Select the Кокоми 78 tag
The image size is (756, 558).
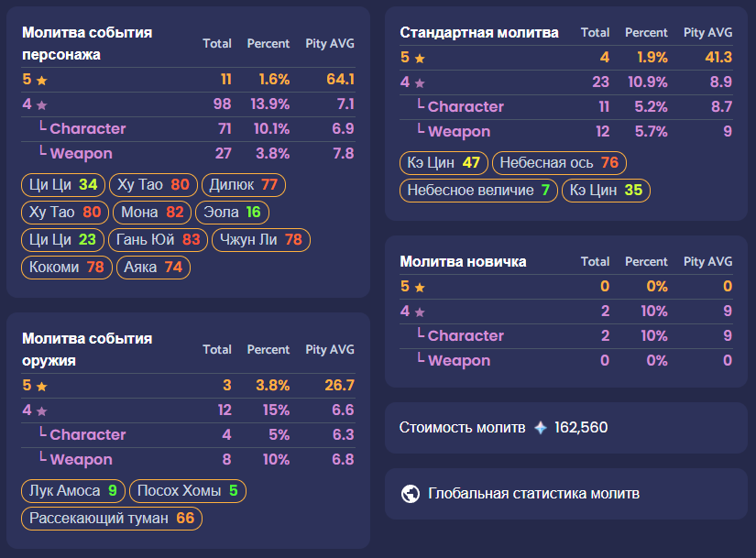(x=67, y=268)
